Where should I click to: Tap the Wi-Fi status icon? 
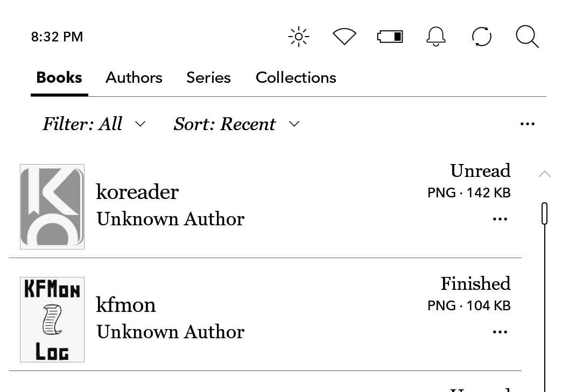tap(345, 37)
